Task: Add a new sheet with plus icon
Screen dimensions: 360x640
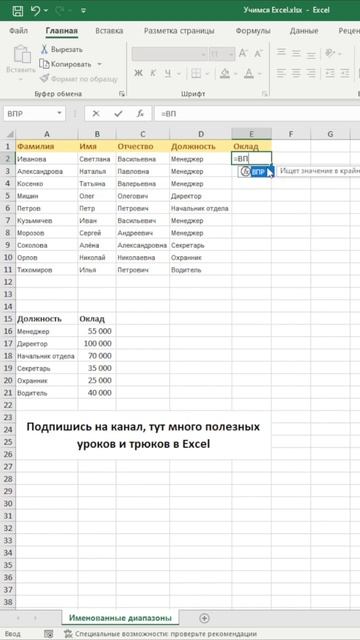Action: 204,618
